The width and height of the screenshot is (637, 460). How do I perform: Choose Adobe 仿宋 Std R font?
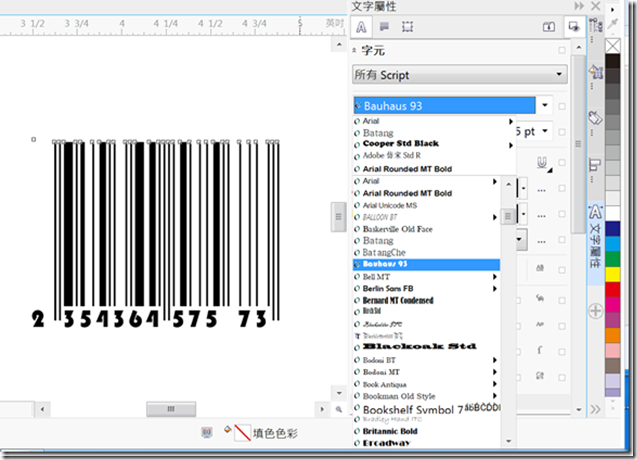(x=434, y=156)
